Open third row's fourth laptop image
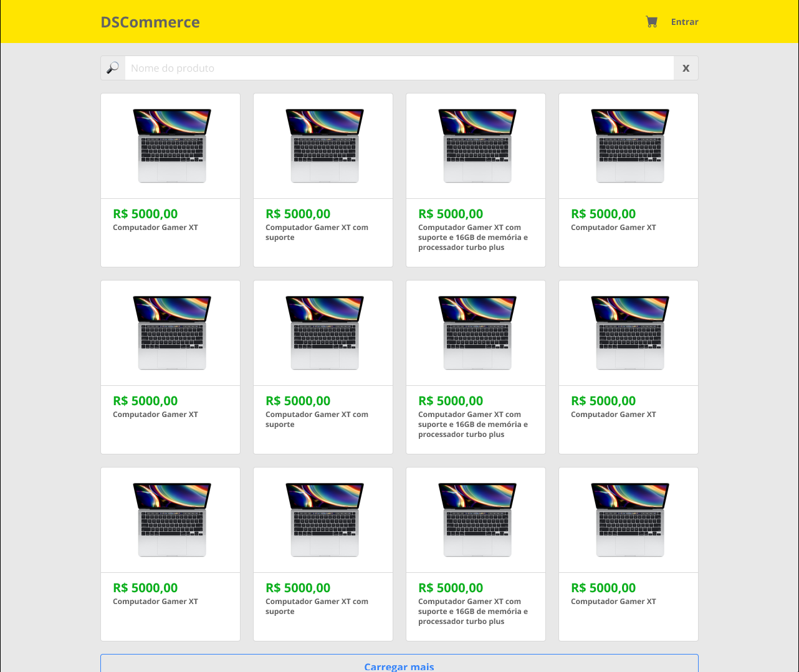Viewport: 799px width, 672px height. click(x=630, y=520)
